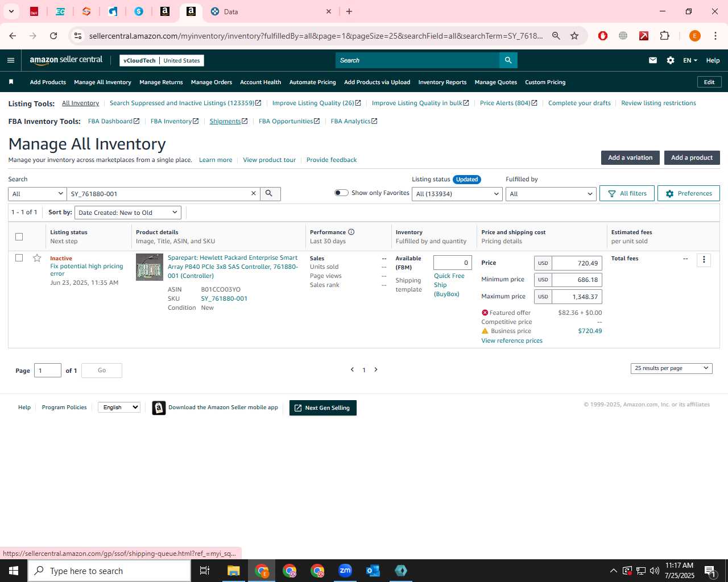Open Zoom app in taskbar
This screenshot has height=582, width=728.
pyautogui.click(x=345, y=571)
